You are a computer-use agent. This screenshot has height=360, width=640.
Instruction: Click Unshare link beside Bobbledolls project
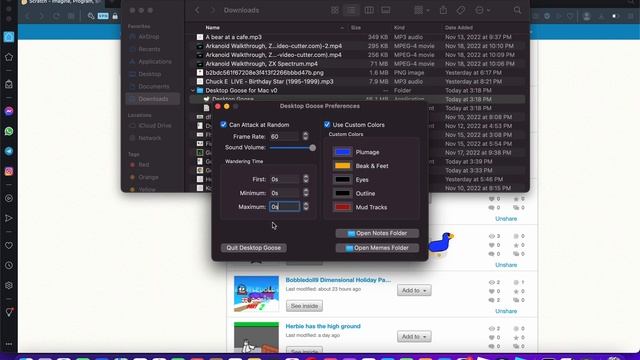[506, 311]
